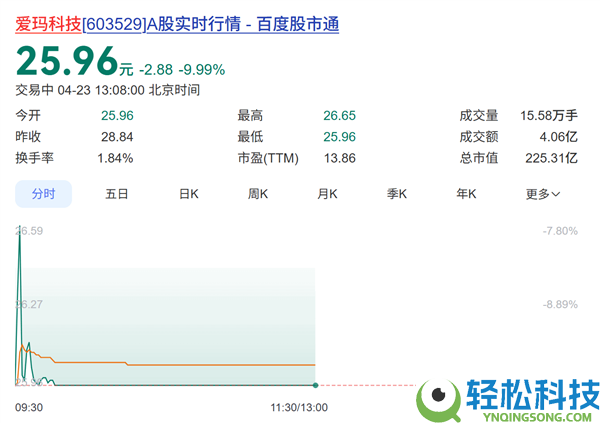Open the 周K chart tab
Image resolution: width=600 pixels, height=423 pixels.
click(258, 194)
